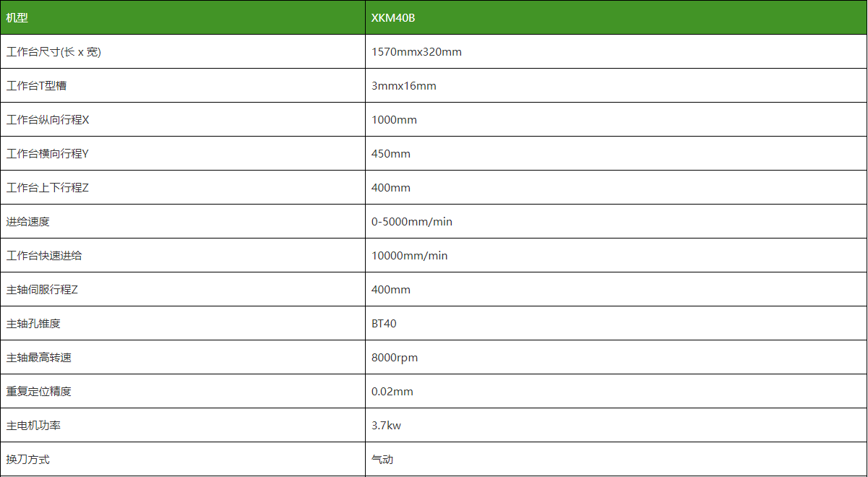
Task: Click the 主轴伺服行程Z label
Action: 42,290
